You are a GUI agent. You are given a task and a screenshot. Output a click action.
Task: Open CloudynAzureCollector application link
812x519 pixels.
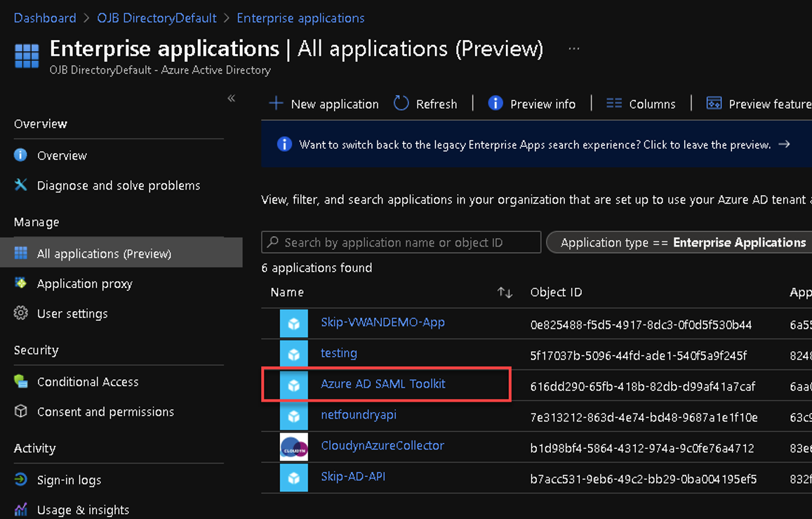(382, 445)
